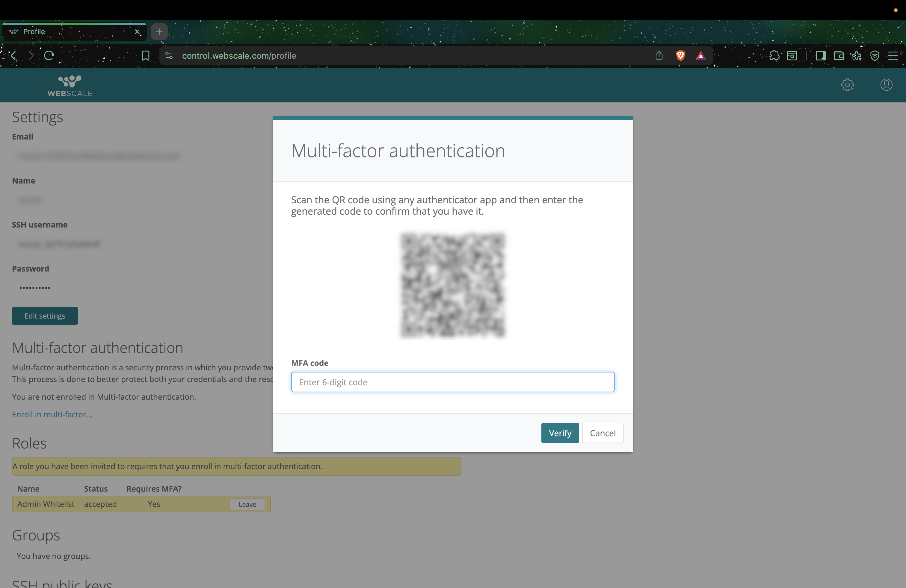906x588 pixels.
Task: Click the 'Groups' section heading
Action: [36, 535]
